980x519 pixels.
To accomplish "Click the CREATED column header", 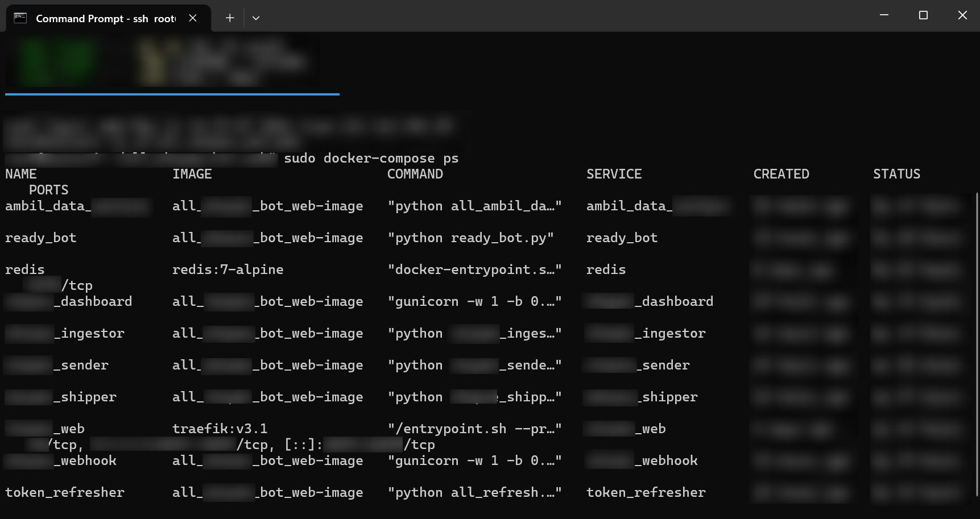I will tap(781, 174).
